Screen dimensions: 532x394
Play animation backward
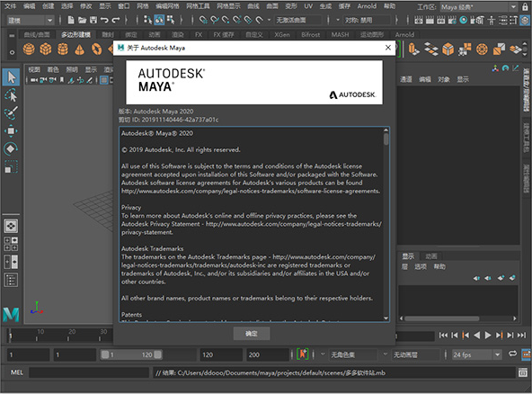[476, 336]
